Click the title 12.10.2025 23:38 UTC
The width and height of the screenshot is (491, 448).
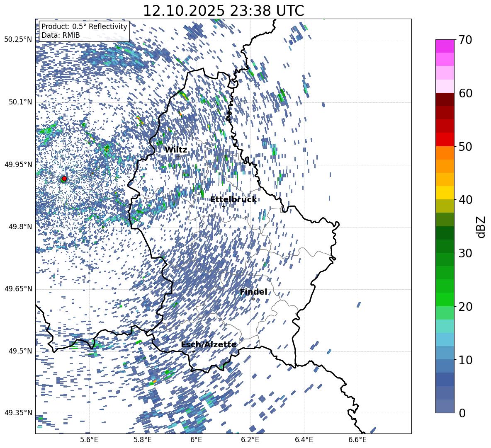pyautogui.click(x=224, y=11)
